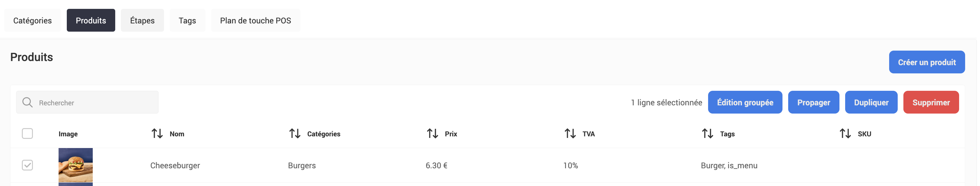The image size is (980, 186).
Task: Switch to the Étapes tab
Action: (x=142, y=21)
